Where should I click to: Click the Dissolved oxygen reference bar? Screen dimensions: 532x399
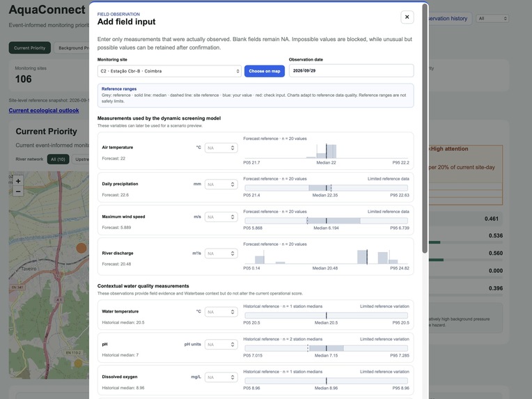tap(326, 381)
